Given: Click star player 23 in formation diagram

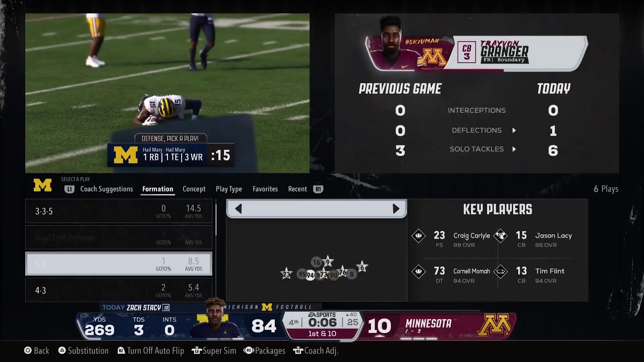Looking at the screenshot, I should coord(286,274).
